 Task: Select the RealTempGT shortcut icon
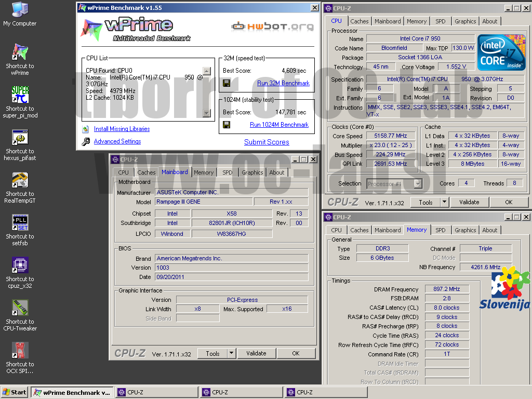(20, 180)
